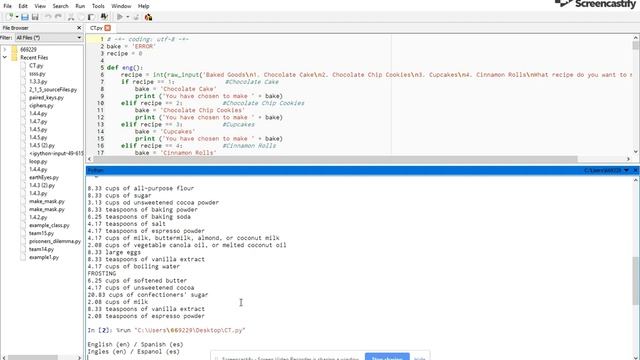Viewport: 640px width, 360px height.
Task: Open the File menu
Action: 7,6
